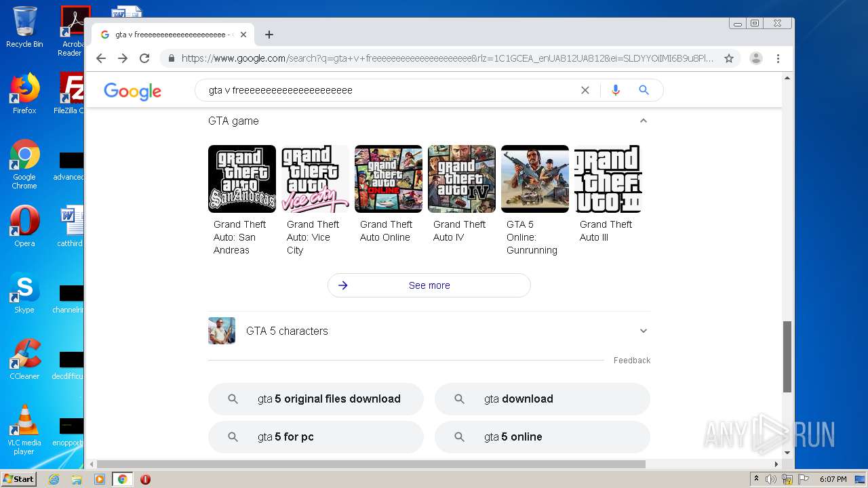Search the gta download suggestion
868x488 pixels.
[x=542, y=399]
